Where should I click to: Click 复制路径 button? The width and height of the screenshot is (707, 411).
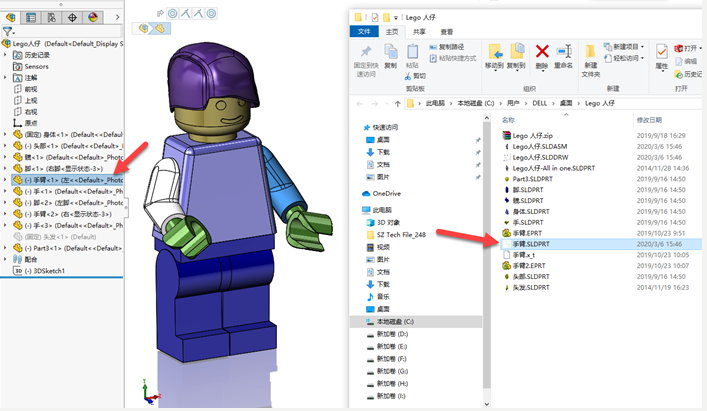(446, 47)
